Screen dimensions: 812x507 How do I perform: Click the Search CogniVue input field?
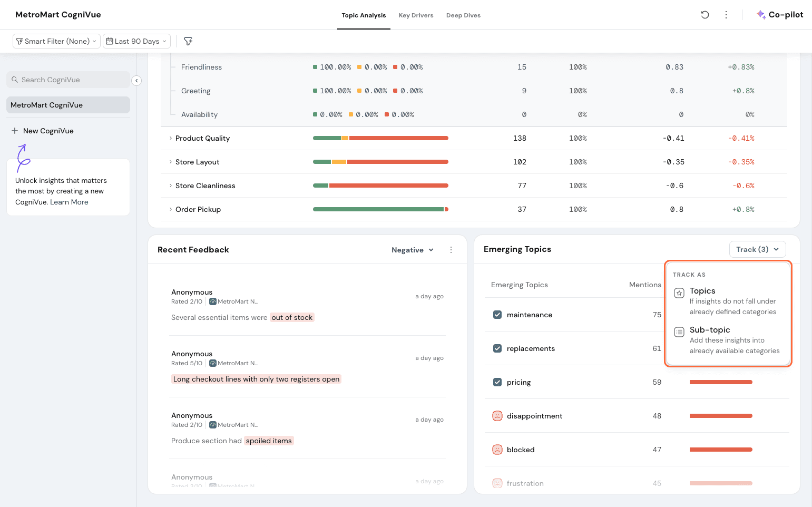point(69,80)
